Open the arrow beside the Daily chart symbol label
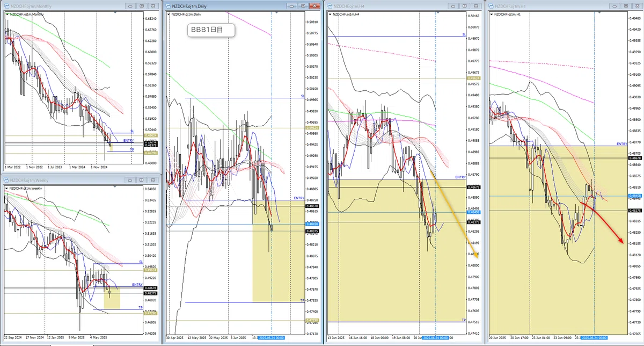 pyautogui.click(x=167, y=14)
